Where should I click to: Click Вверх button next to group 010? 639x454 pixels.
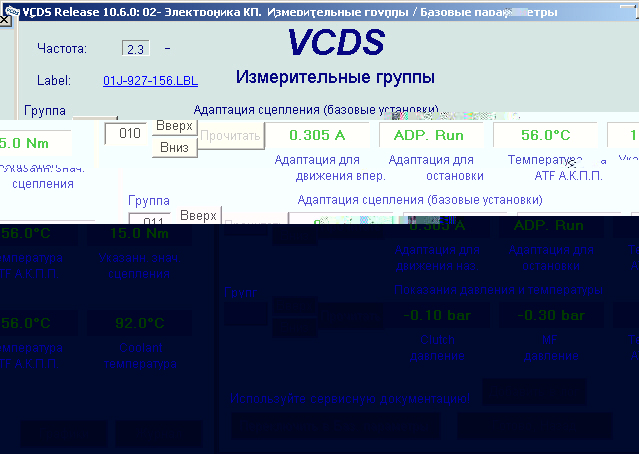[x=174, y=126]
